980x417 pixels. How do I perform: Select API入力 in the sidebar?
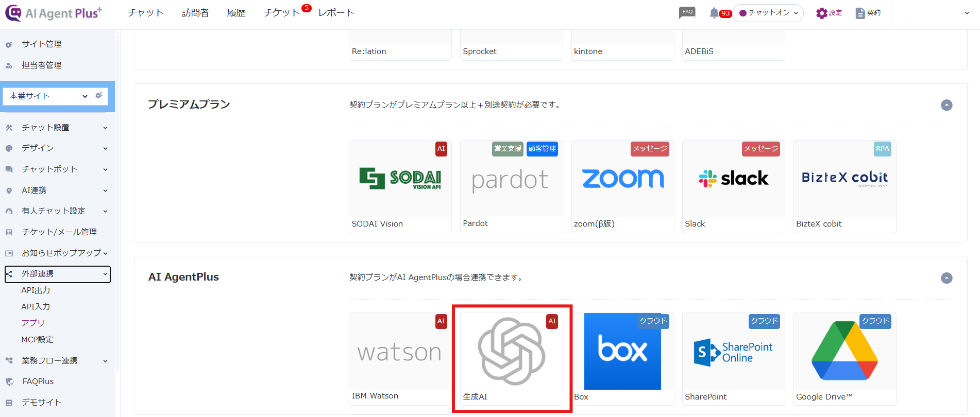tap(36, 306)
